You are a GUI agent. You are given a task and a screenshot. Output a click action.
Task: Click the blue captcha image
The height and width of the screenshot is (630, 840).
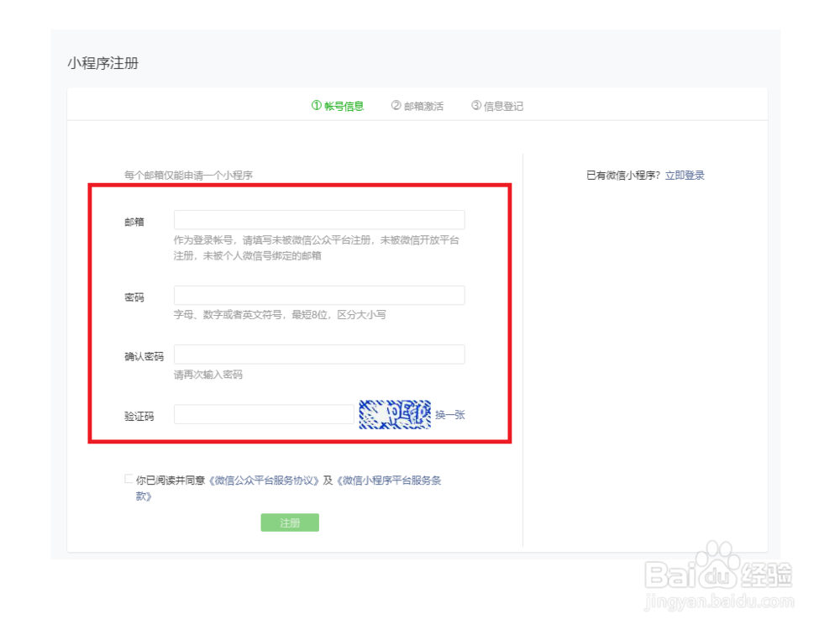(396, 414)
